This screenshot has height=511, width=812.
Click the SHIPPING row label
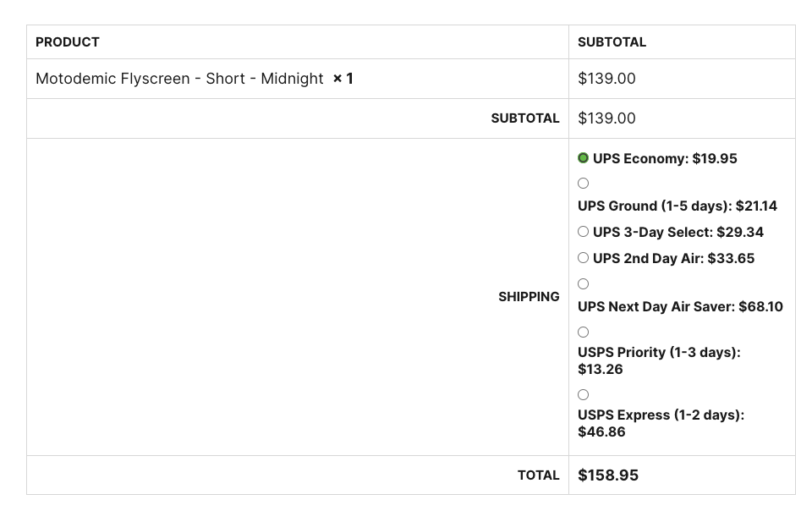(x=529, y=296)
